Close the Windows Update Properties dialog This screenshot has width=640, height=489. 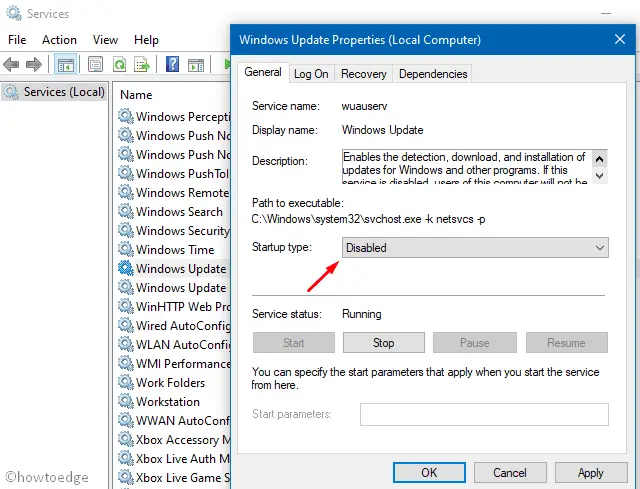pos(620,39)
